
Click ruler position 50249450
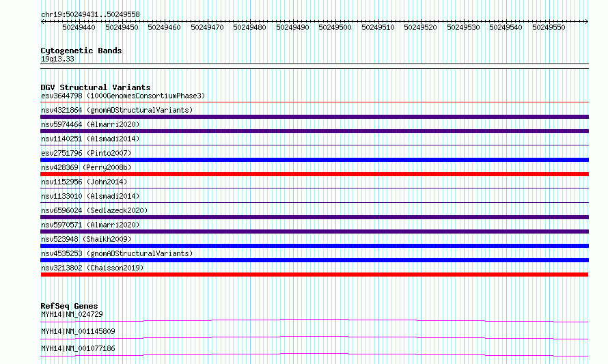(122, 27)
